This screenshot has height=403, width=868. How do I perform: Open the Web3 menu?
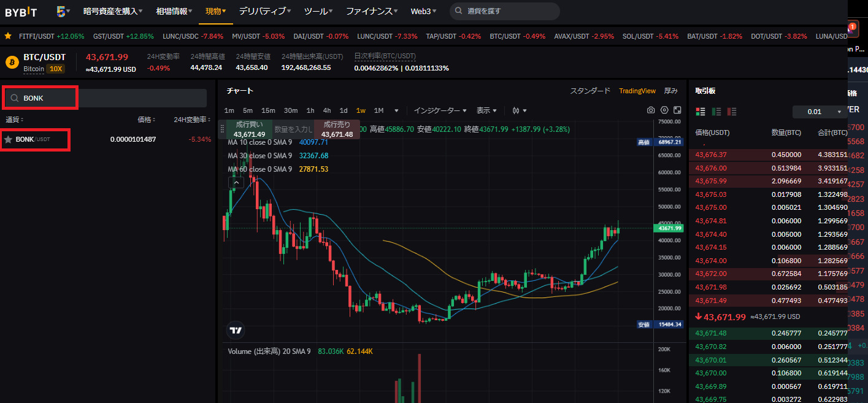pos(424,11)
